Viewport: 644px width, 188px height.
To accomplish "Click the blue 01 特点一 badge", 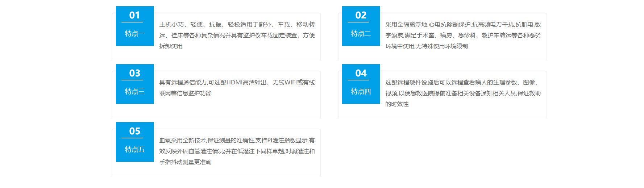I will click(135, 26).
